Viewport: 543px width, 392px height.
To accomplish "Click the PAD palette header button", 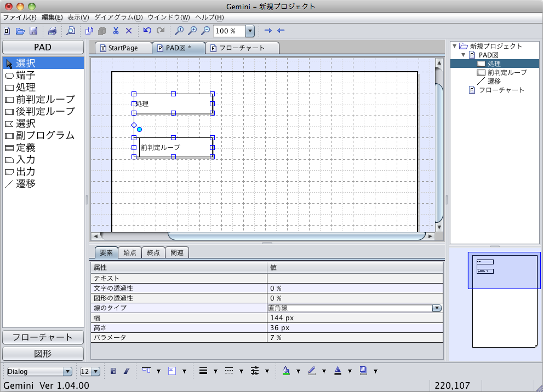I will (43, 47).
